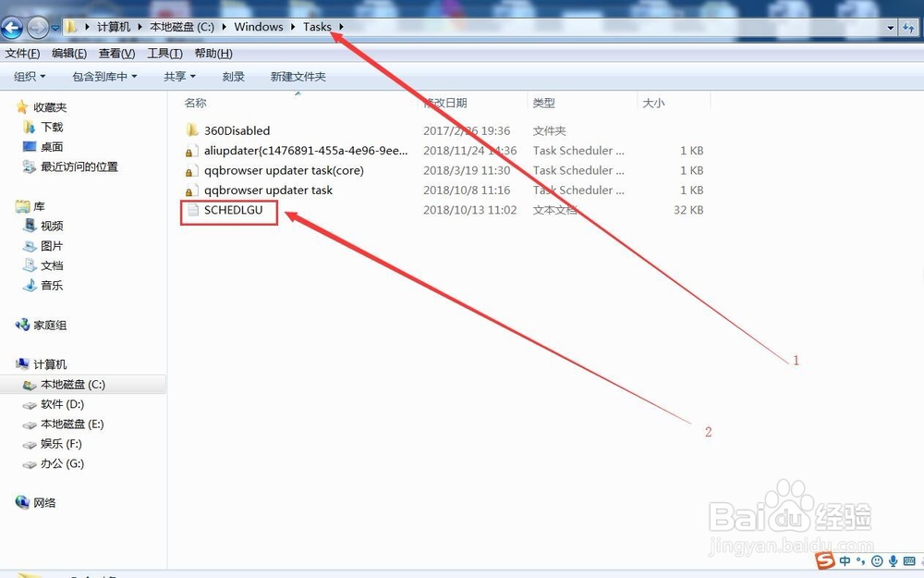This screenshot has height=578, width=924.
Task: Click the 32 KB size cell
Action: (688, 210)
